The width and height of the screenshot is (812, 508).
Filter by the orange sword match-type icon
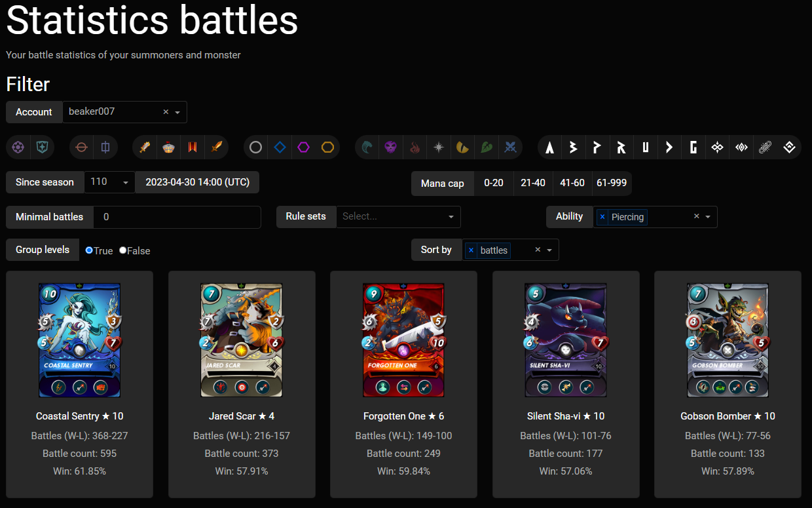(x=217, y=147)
